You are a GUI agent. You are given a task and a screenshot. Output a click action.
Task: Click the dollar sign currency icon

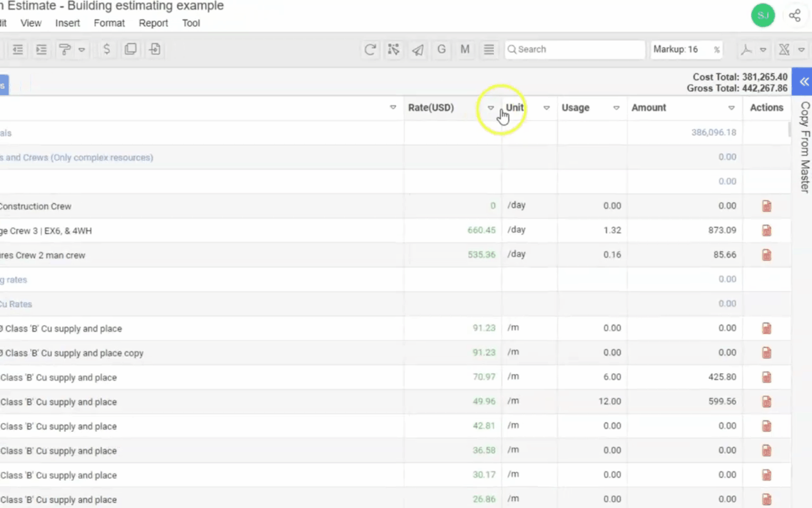(107, 49)
